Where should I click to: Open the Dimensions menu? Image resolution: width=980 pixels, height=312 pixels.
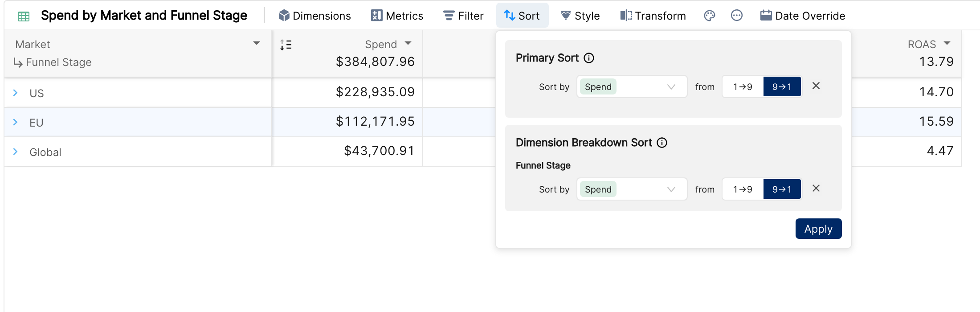[314, 16]
